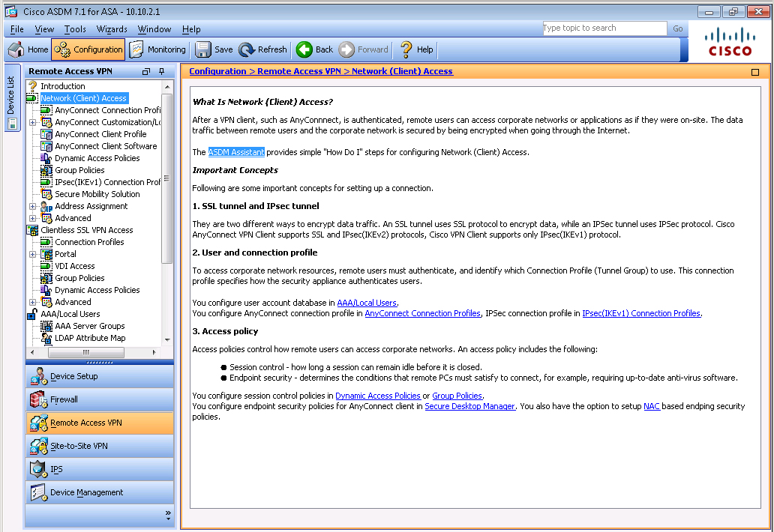Expand AnyConnect Customization tree node

[x=32, y=122]
